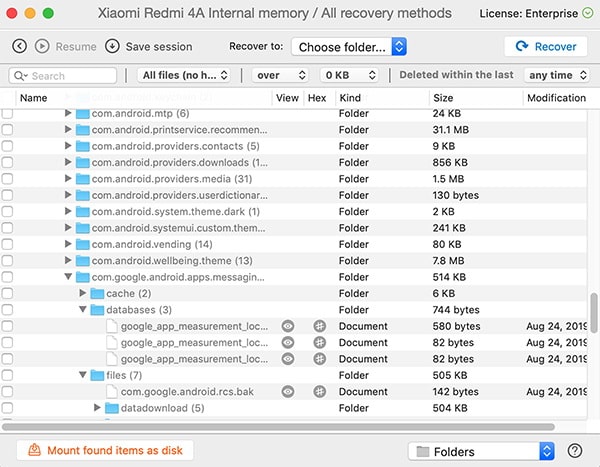Click the Name column header
The image size is (600, 467).
34,98
